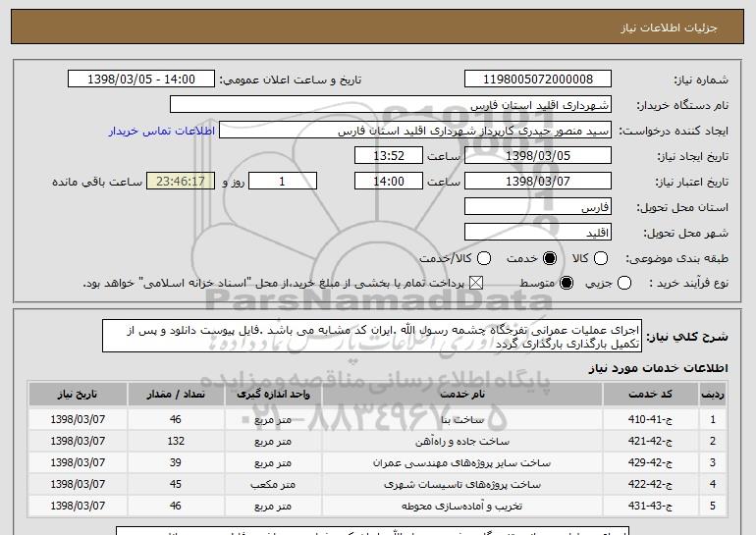Click the creation time field 13:52
This screenshot has height=535, width=756.
(x=389, y=156)
